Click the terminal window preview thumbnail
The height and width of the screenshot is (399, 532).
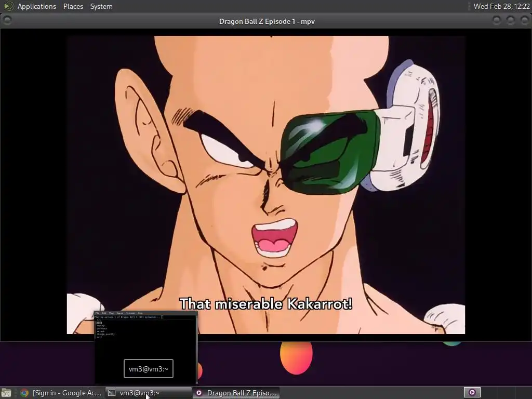pos(146,348)
